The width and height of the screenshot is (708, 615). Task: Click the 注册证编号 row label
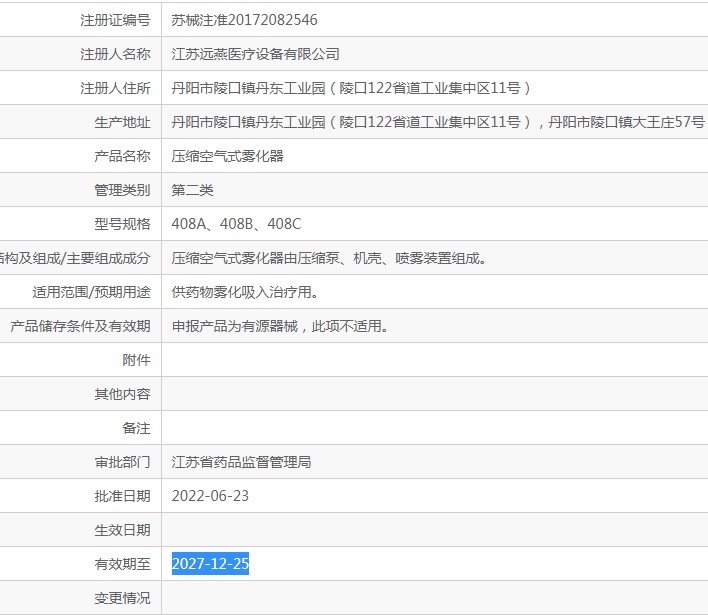115,20
